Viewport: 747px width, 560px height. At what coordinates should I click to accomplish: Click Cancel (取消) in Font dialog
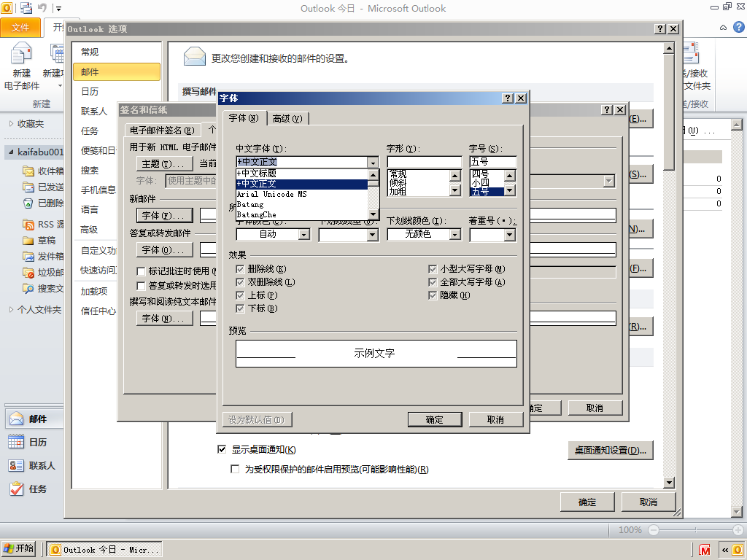[495, 419]
